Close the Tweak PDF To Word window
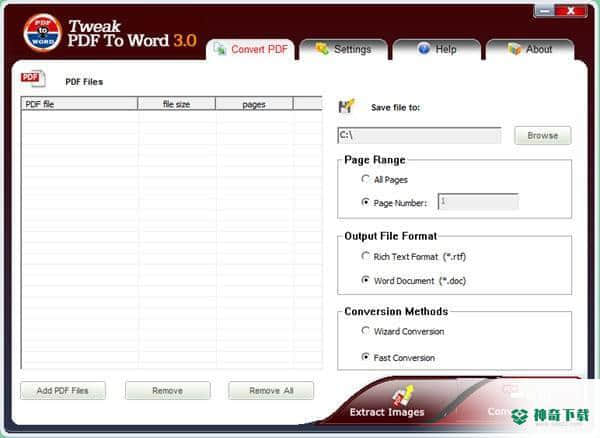Screen dimensions: 600x438 pyautogui.click(x=571, y=11)
